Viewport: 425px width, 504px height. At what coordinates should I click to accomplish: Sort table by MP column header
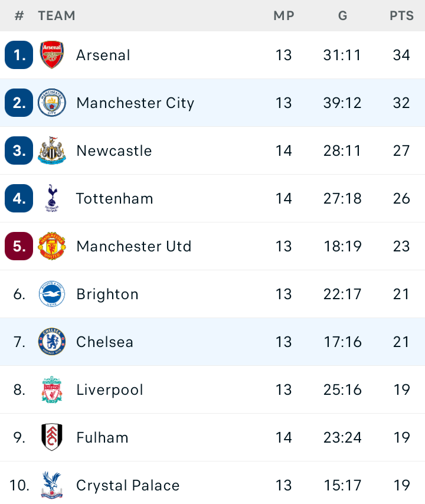pyautogui.click(x=284, y=15)
